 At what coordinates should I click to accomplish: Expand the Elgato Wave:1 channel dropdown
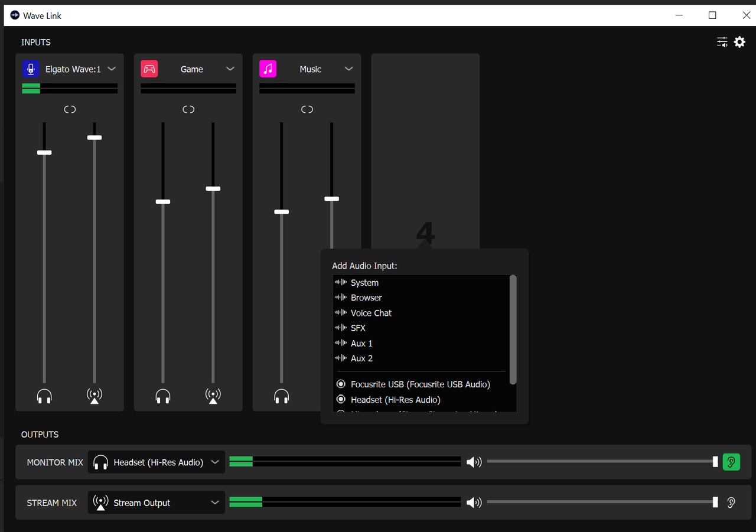tap(112, 69)
